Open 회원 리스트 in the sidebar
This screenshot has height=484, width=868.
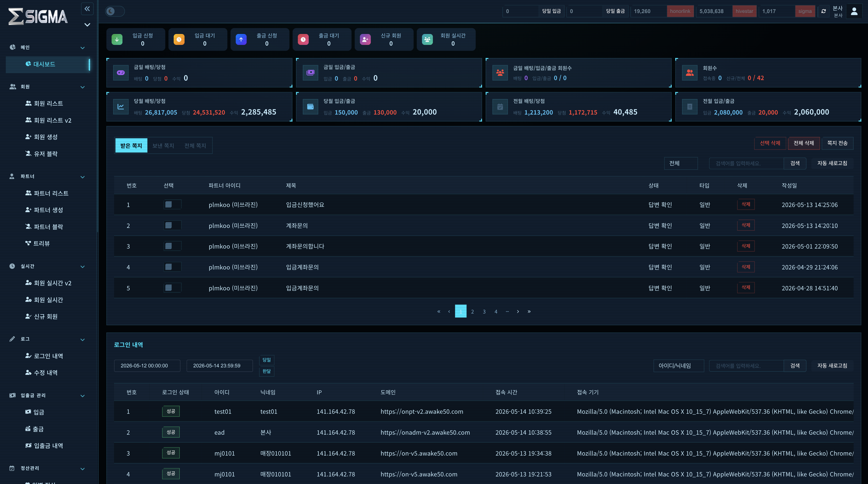[x=49, y=103]
